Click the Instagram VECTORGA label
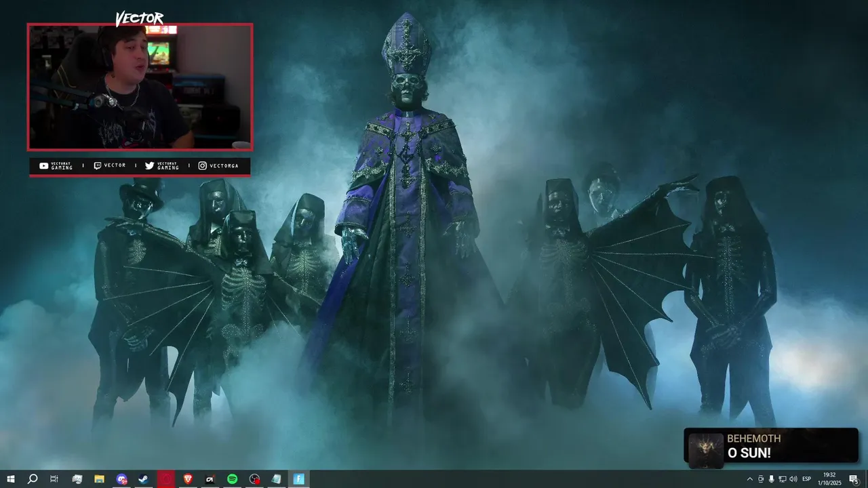The width and height of the screenshot is (868, 488). pos(218,165)
